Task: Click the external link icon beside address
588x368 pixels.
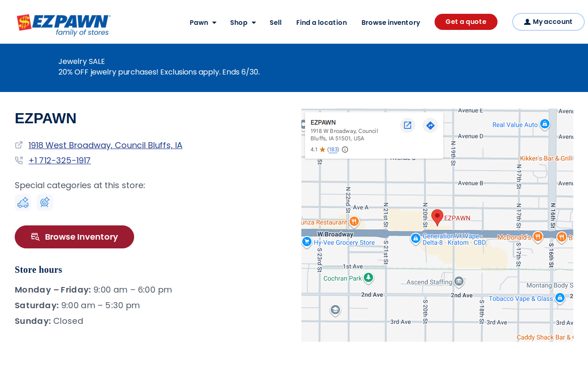Action: click(x=19, y=145)
